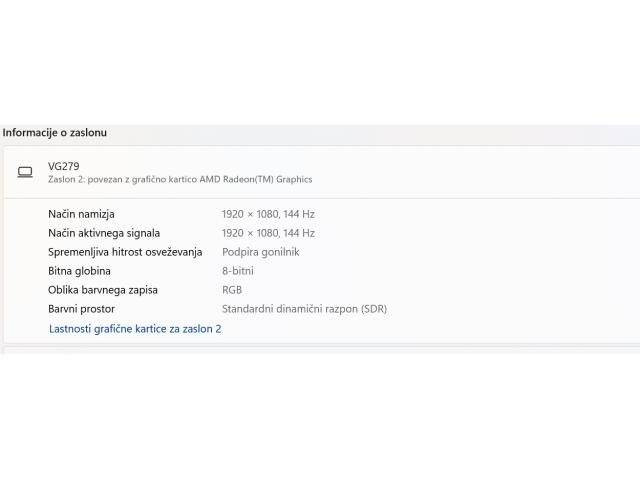Click the Podpira gonilnik value
The image size is (640, 480).
tap(260, 252)
